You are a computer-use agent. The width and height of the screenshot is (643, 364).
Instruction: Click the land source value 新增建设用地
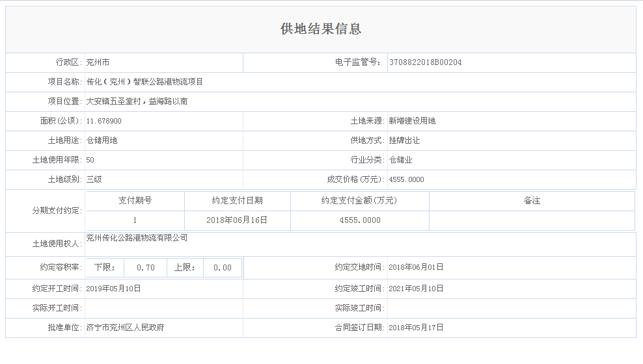pyautogui.click(x=412, y=121)
